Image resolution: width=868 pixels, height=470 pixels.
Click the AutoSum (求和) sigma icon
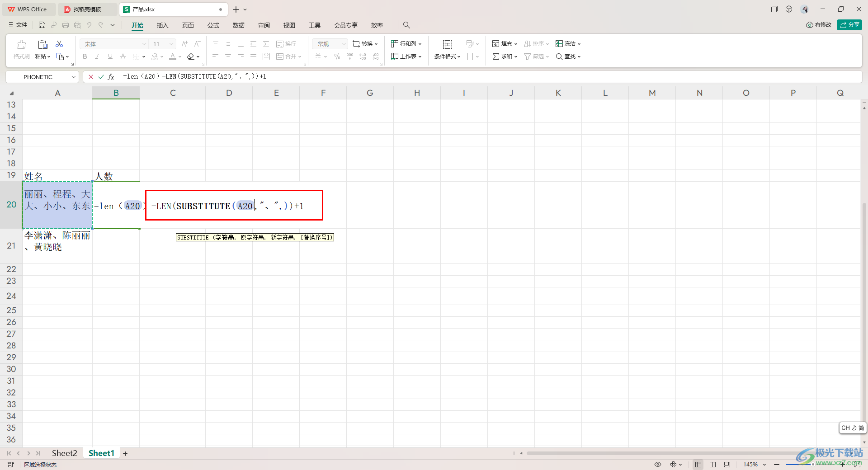496,56
